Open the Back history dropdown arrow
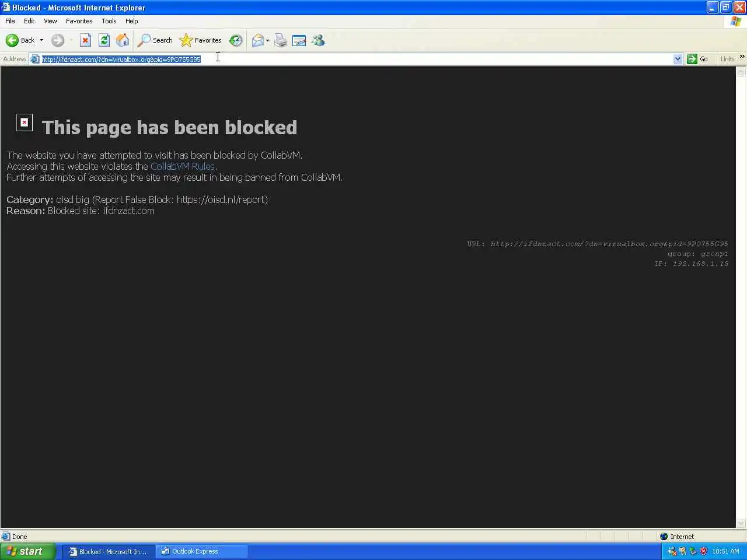This screenshot has height=560, width=747. point(41,40)
